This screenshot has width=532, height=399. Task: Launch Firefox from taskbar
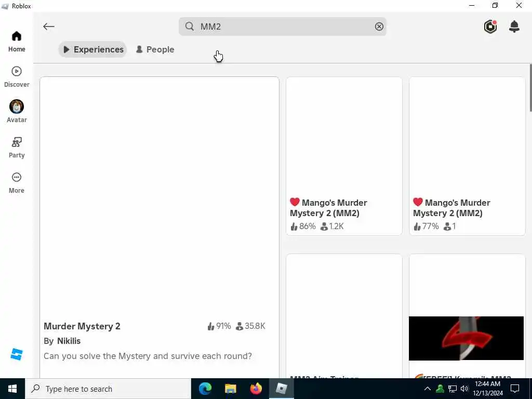pyautogui.click(x=256, y=389)
